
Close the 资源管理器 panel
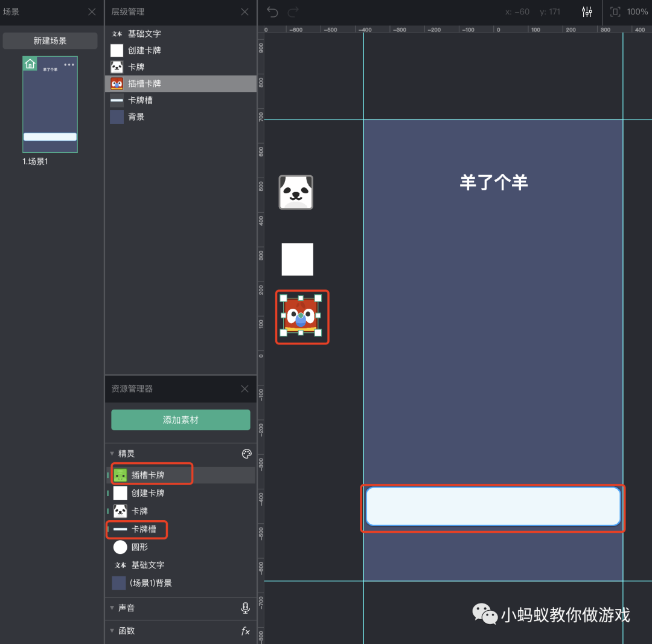click(x=245, y=388)
